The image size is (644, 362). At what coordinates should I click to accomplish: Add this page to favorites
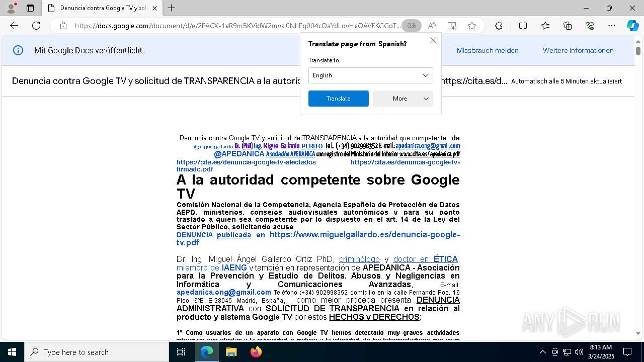[x=472, y=26]
